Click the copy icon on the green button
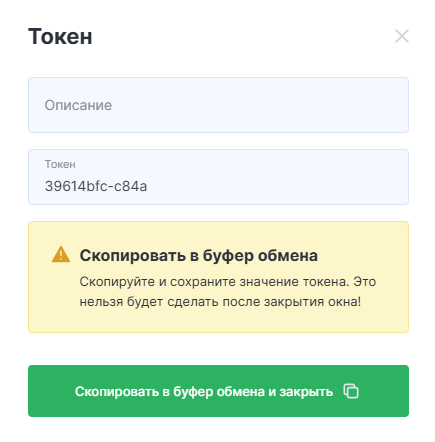 coord(351,391)
